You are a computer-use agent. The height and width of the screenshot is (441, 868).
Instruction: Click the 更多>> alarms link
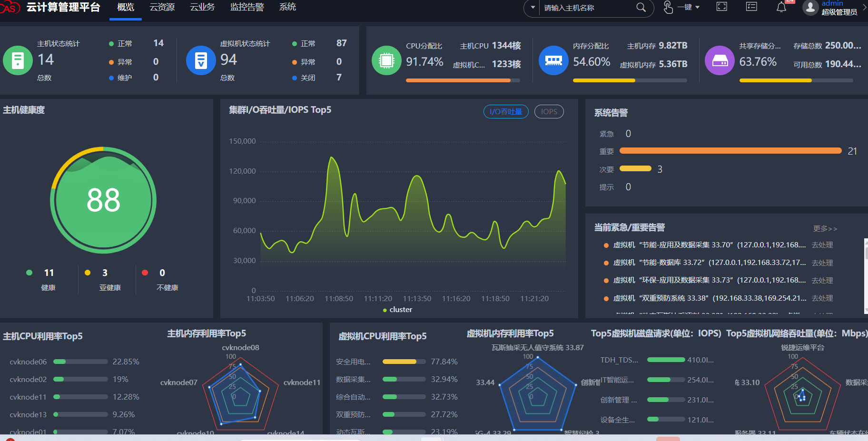825,228
